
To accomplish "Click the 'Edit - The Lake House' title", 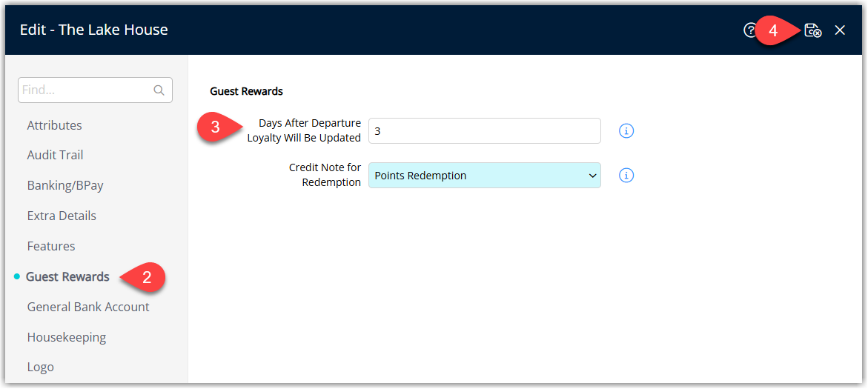I will coord(93,30).
